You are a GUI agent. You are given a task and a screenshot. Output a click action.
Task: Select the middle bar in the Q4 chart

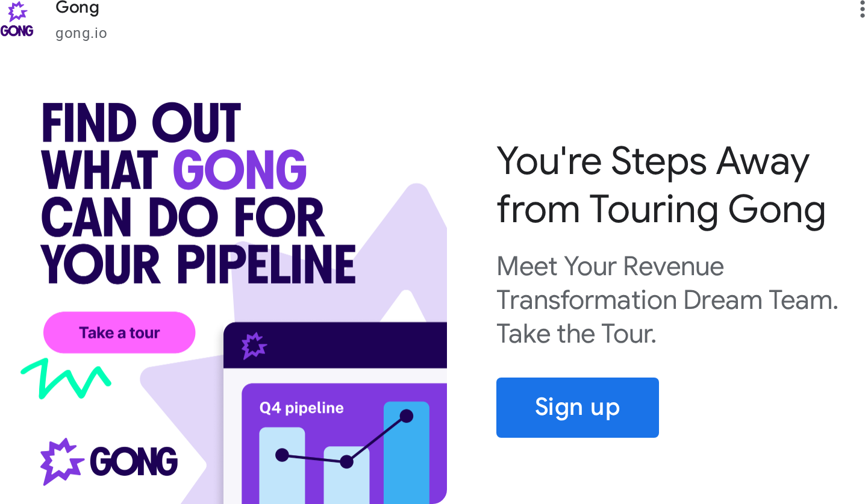[346, 482]
